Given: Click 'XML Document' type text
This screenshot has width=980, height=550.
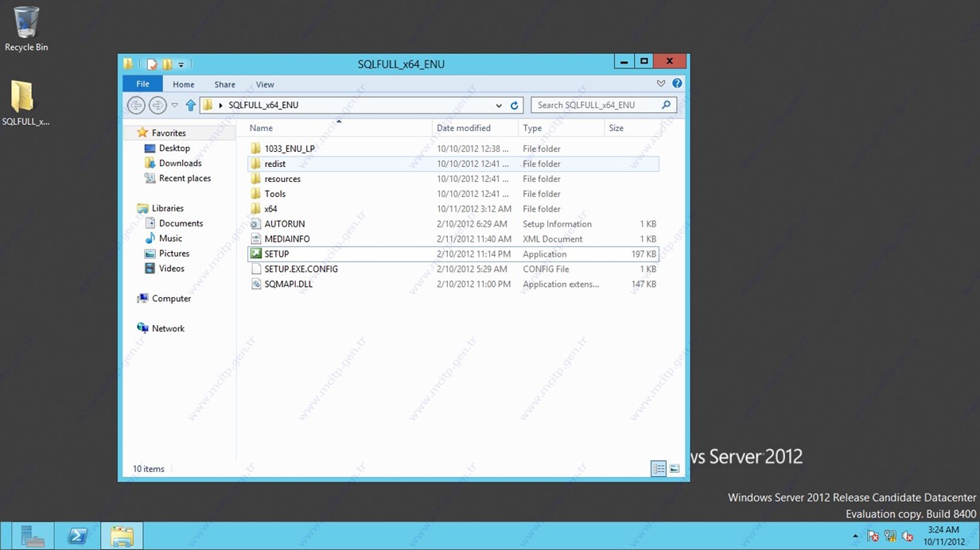Looking at the screenshot, I should pyautogui.click(x=552, y=239).
